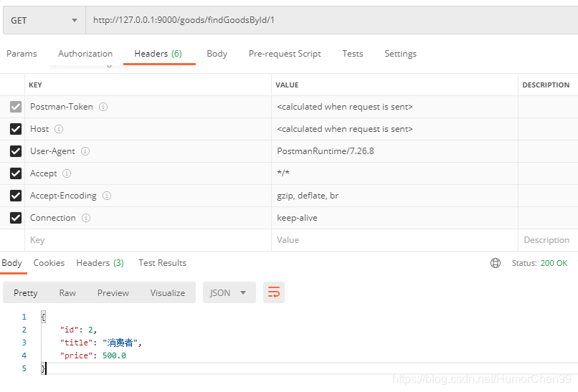Screen dimensions: 578x392
Task: Open the Test Results tab
Action: (163, 263)
